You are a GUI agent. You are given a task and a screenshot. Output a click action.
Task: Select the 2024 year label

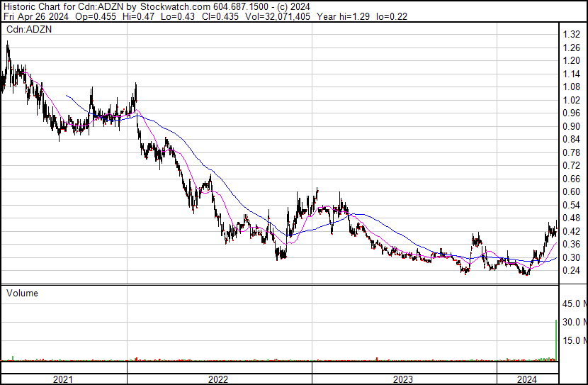[527, 379]
